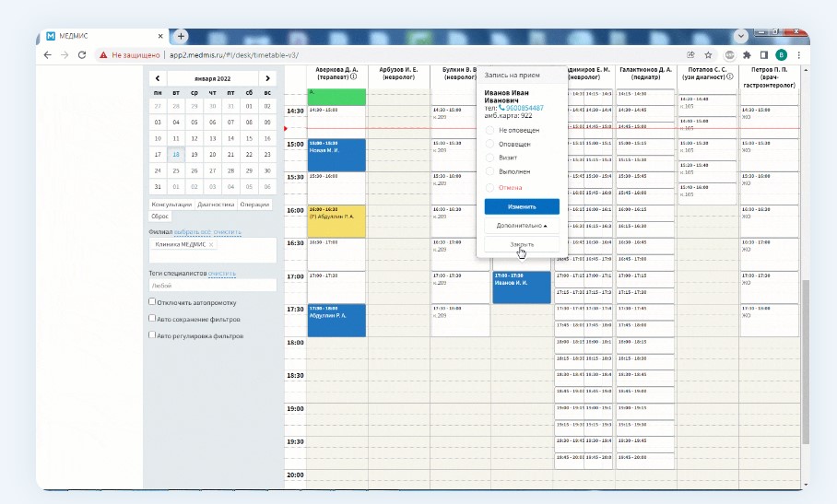The image size is (837, 504).
Task: Click the vertical page scrollbar
Action: pos(806,361)
